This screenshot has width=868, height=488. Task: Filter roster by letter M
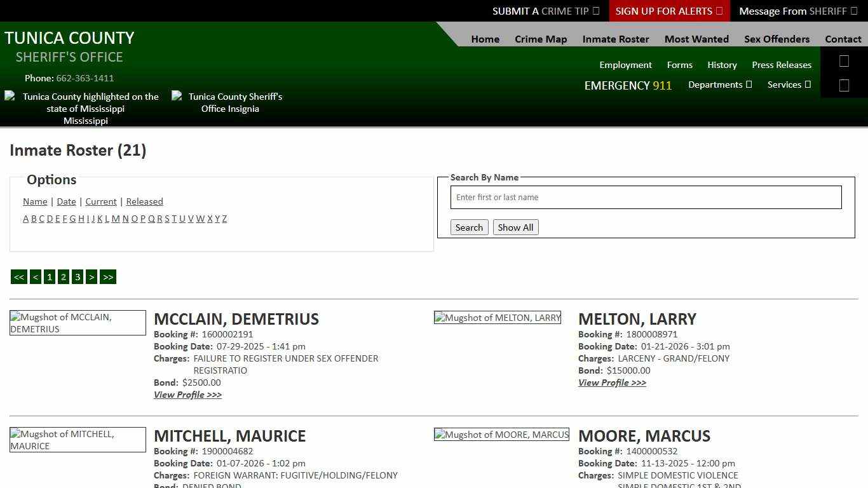tap(116, 219)
